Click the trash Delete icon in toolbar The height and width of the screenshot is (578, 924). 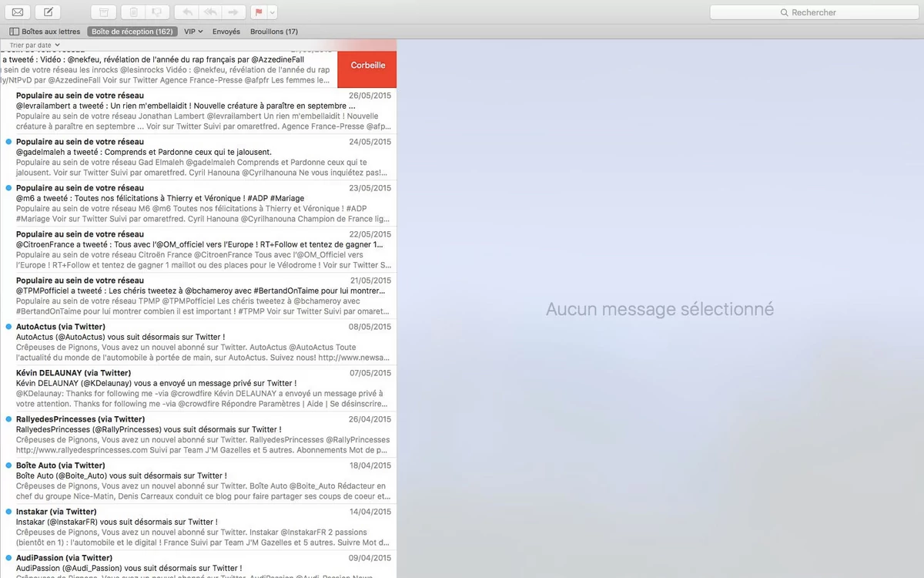pyautogui.click(x=133, y=12)
